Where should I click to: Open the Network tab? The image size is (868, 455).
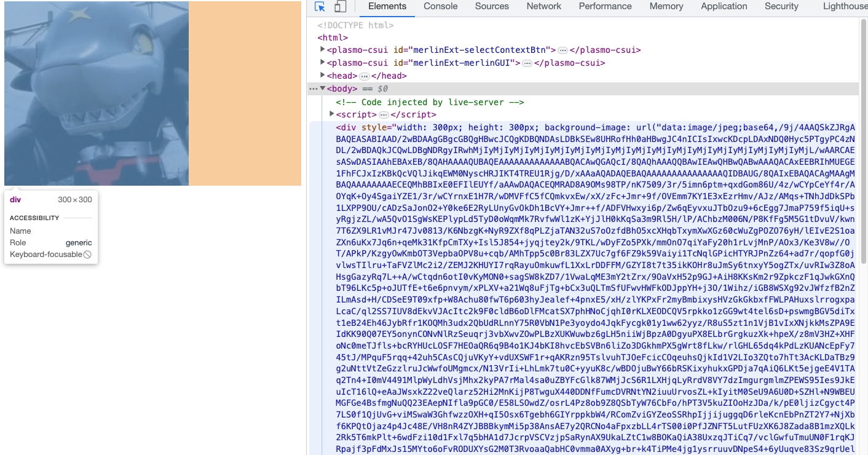click(544, 6)
